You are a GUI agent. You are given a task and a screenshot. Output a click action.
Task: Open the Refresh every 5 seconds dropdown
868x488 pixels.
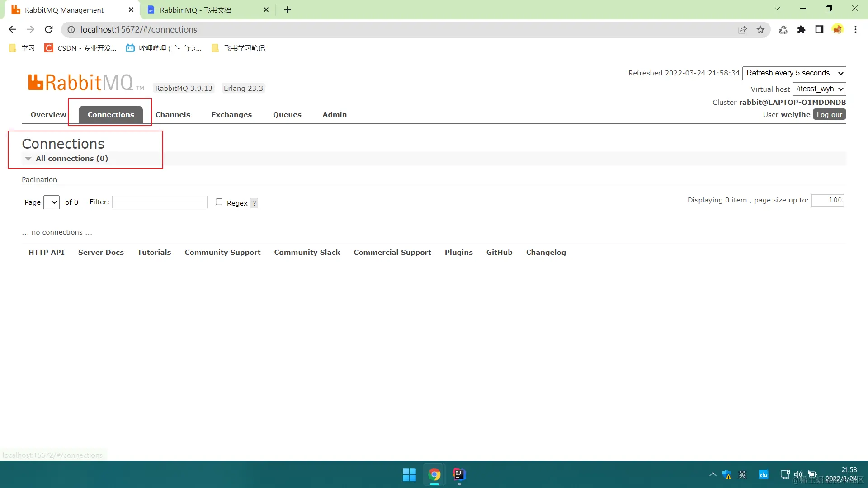coord(794,73)
